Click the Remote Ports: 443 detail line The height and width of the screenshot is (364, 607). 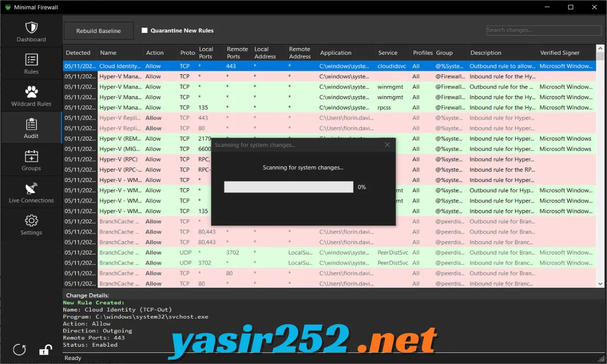[x=94, y=338]
